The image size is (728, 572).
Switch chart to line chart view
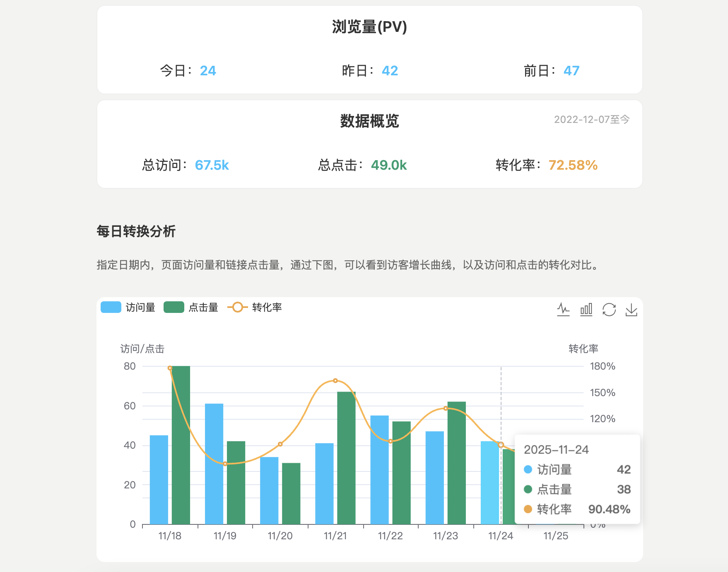pos(563,310)
